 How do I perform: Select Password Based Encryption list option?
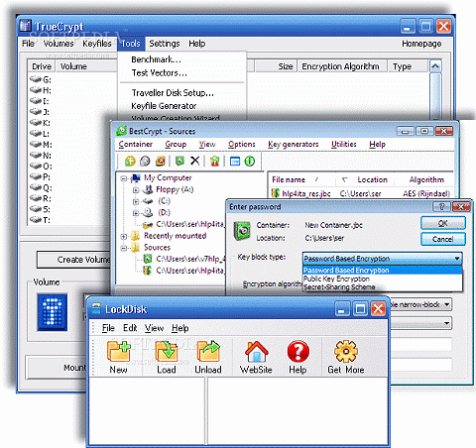(x=383, y=271)
